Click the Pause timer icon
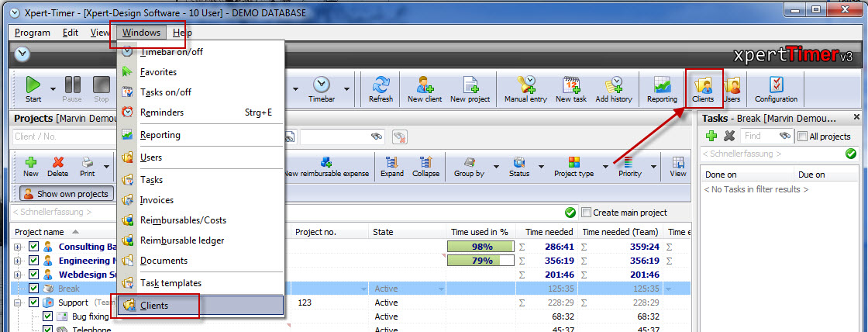The height and width of the screenshot is (332, 868). (72, 89)
